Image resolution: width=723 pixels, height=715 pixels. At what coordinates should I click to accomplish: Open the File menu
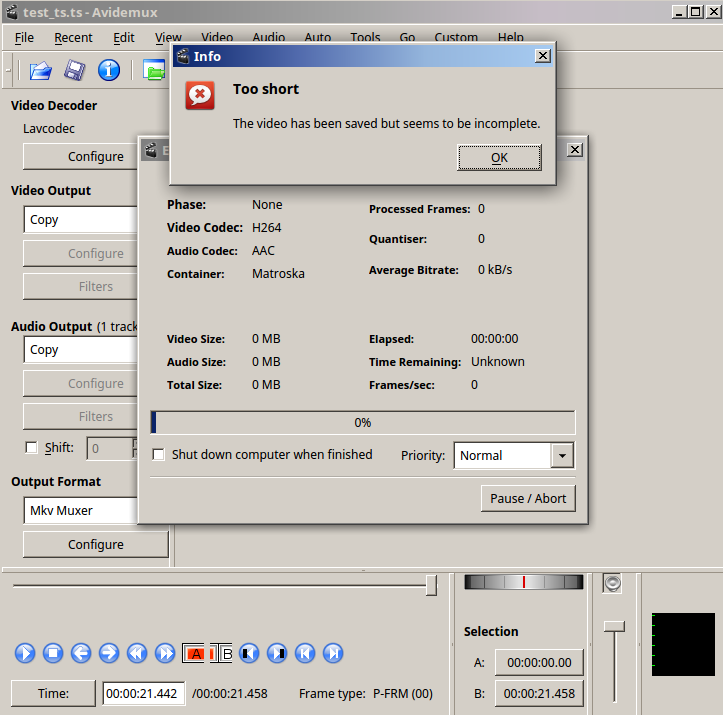(24, 38)
